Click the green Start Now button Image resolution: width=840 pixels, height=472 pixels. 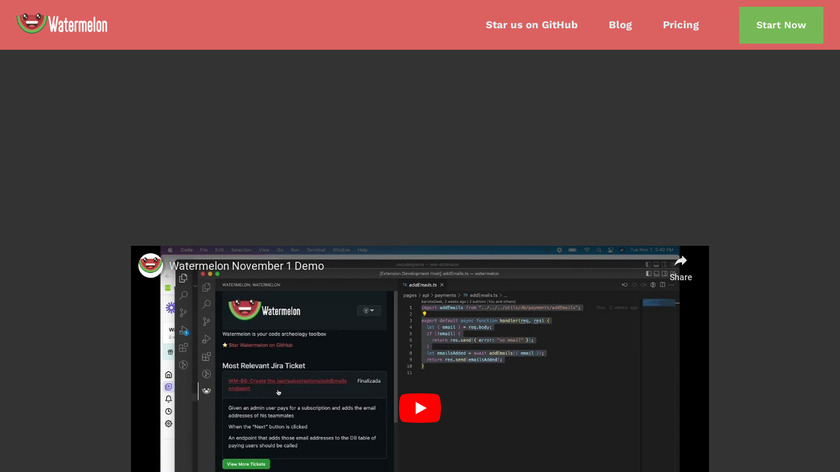pyautogui.click(x=781, y=25)
